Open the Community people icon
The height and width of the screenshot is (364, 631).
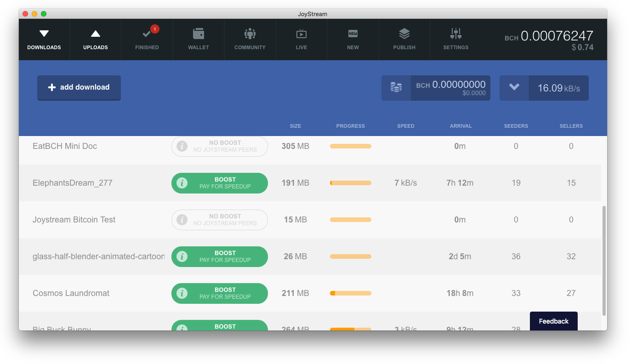click(x=250, y=34)
